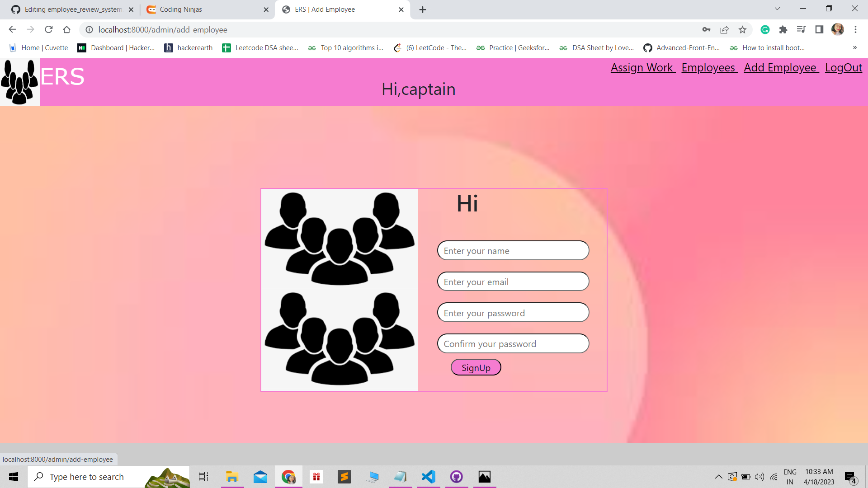Click the Extensions puzzle icon
The height and width of the screenshot is (488, 868).
click(x=783, y=29)
